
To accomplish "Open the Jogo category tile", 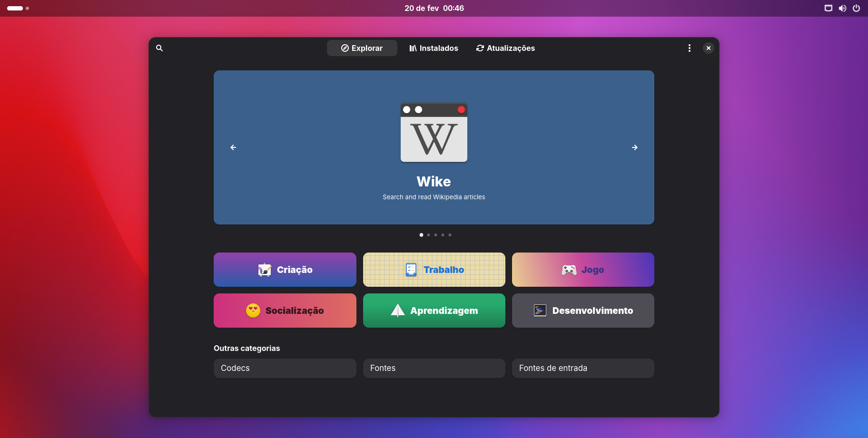I will point(582,270).
